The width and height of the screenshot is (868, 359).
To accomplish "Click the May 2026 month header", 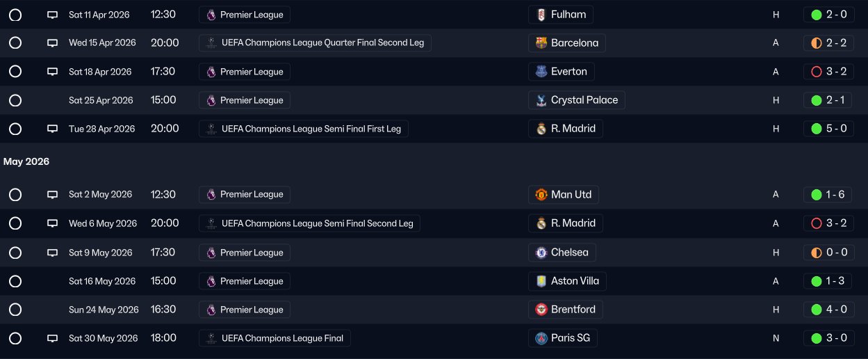I will tap(26, 161).
